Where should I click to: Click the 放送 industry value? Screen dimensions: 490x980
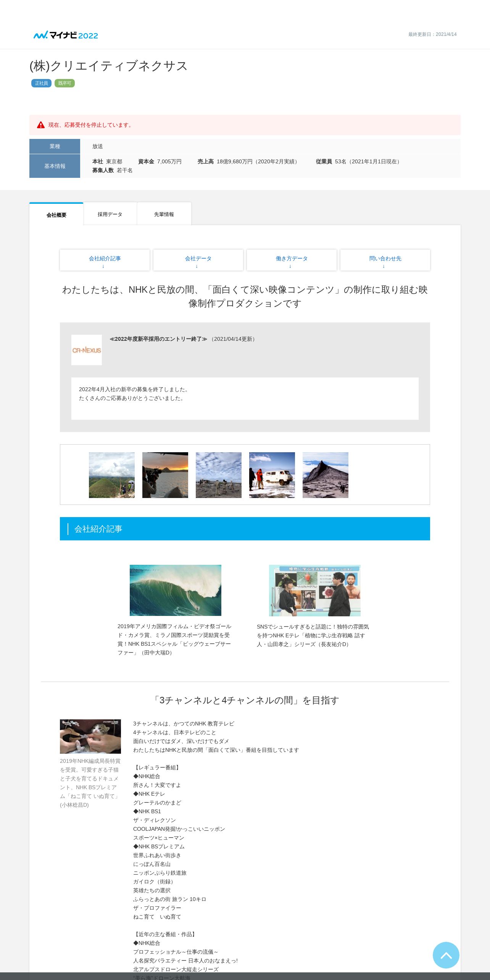(x=98, y=146)
